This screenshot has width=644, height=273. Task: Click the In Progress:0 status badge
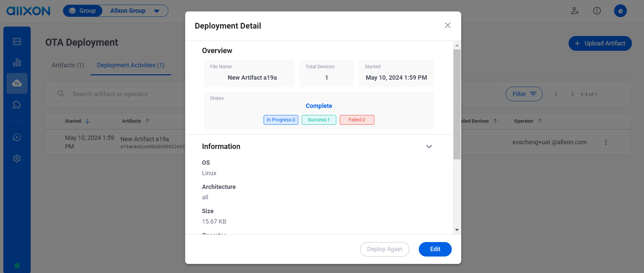[x=281, y=120]
